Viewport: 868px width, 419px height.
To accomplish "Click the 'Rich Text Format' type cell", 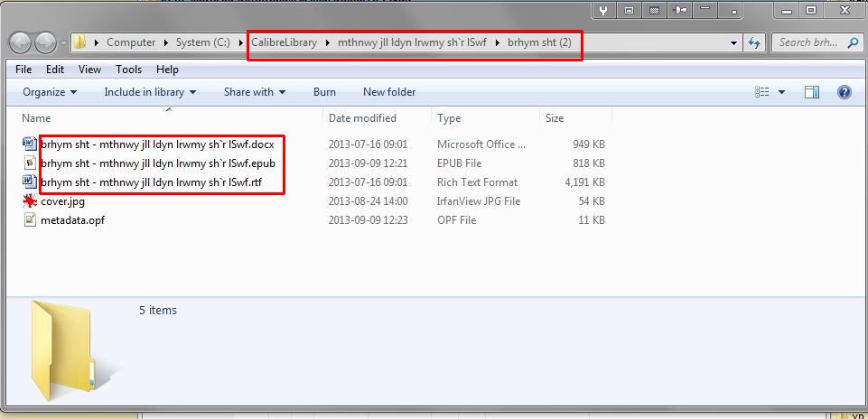I will pos(477,182).
